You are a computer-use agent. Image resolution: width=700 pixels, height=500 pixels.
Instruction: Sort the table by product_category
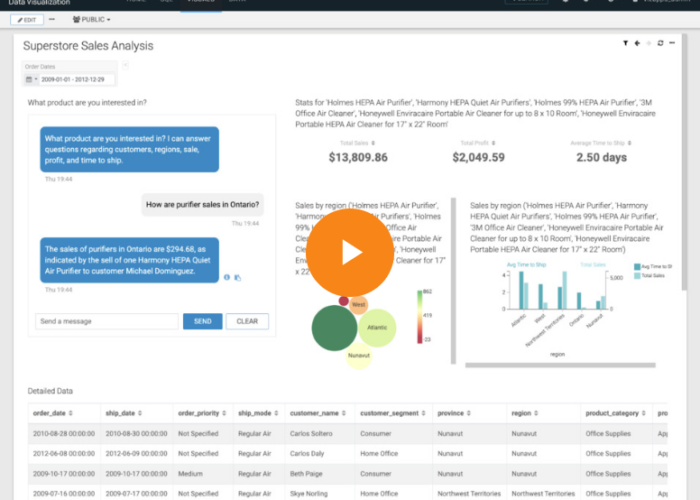tap(643, 413)
